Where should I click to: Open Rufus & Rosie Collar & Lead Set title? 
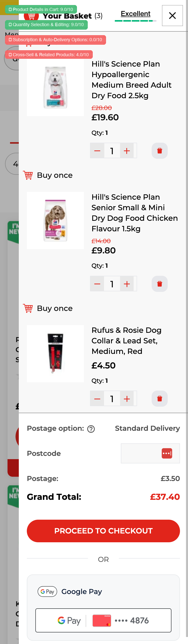point(126,341)
